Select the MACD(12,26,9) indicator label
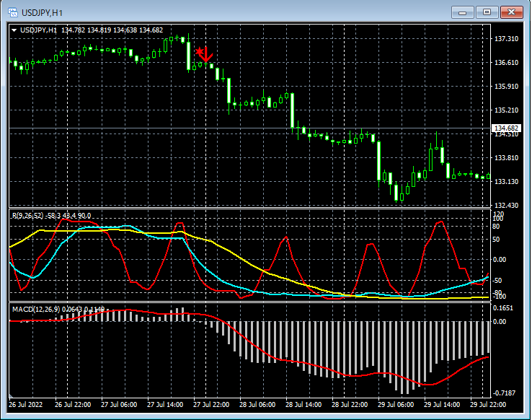This screenshot has height=420, width=532. [37, 310]
